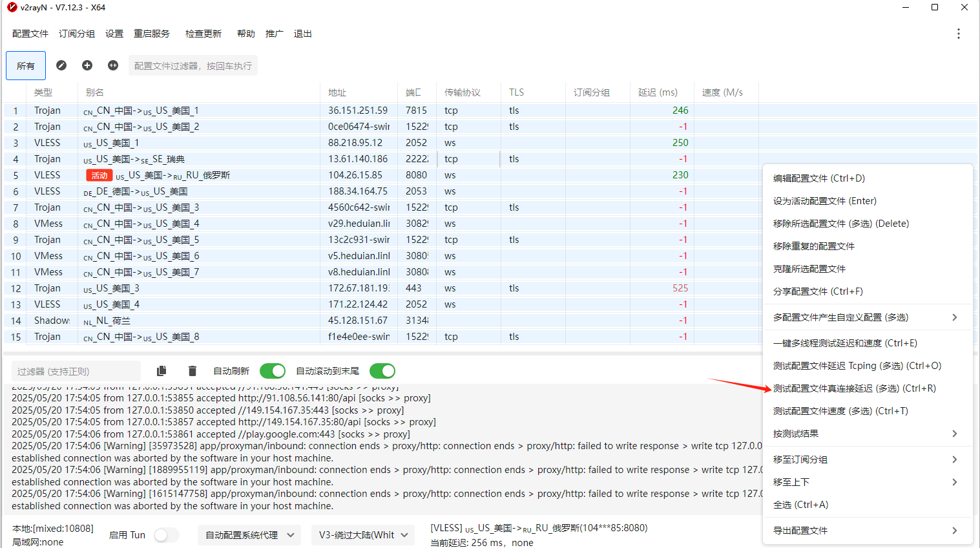Click the 本地:[mixed:10808] status text
This screenshot has width=980, height=548.
coord(52,529)
